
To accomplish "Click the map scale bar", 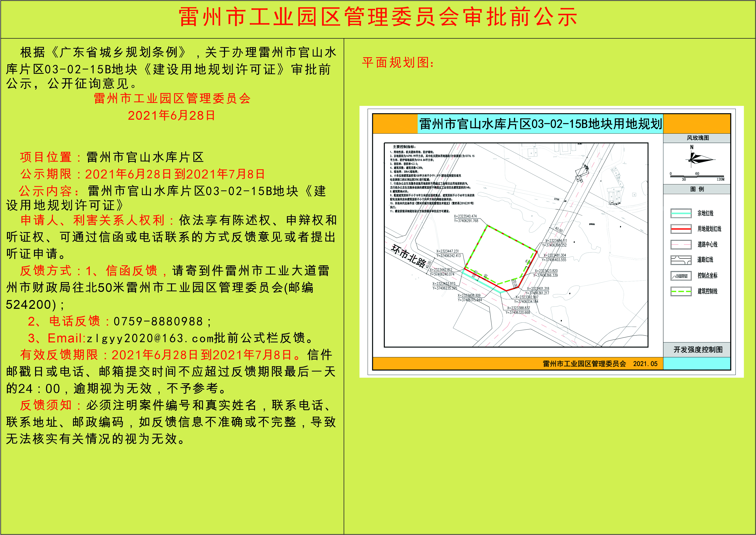I will point(697,177).
